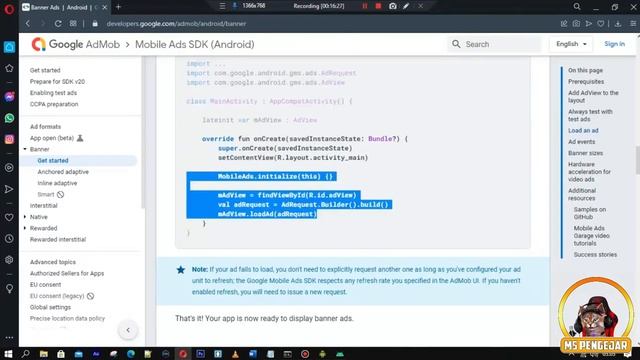The width and height of the screenshot is (640, 360).
Task: Expand the Rewarded section in navigation
Action: point(25,228)
